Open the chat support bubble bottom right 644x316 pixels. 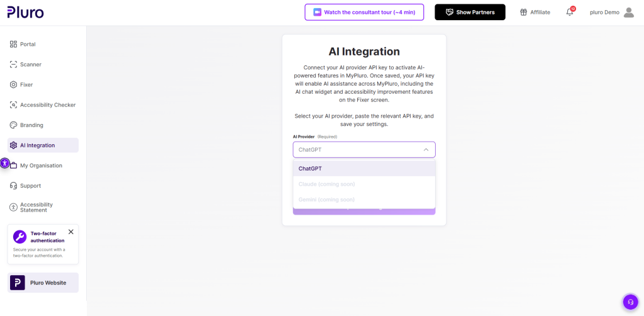click(x=630, y=302)
